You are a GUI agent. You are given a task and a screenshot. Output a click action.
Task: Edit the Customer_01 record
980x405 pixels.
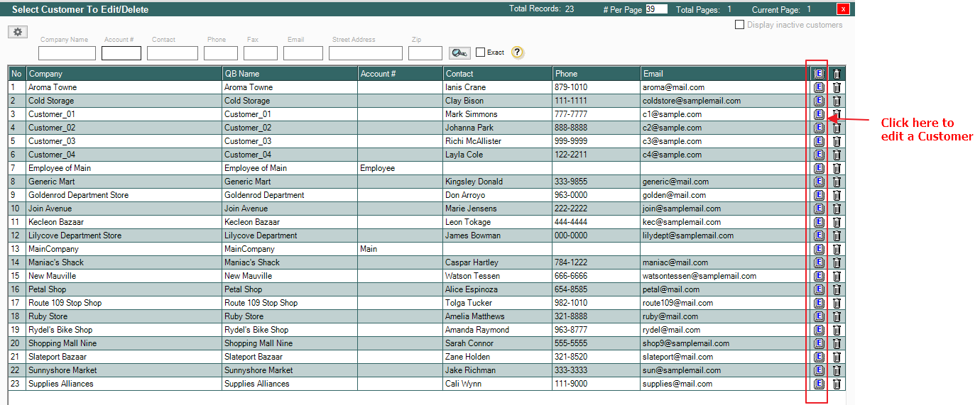pyautogui.click(x=819, y=114)
